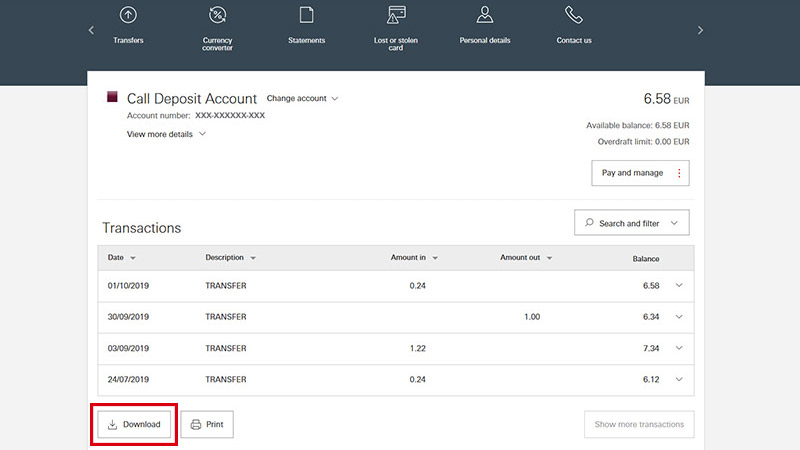Viewport: 800px width, 450px height.
Task: Report a Lost or stolen card
Action: point(396,15)
